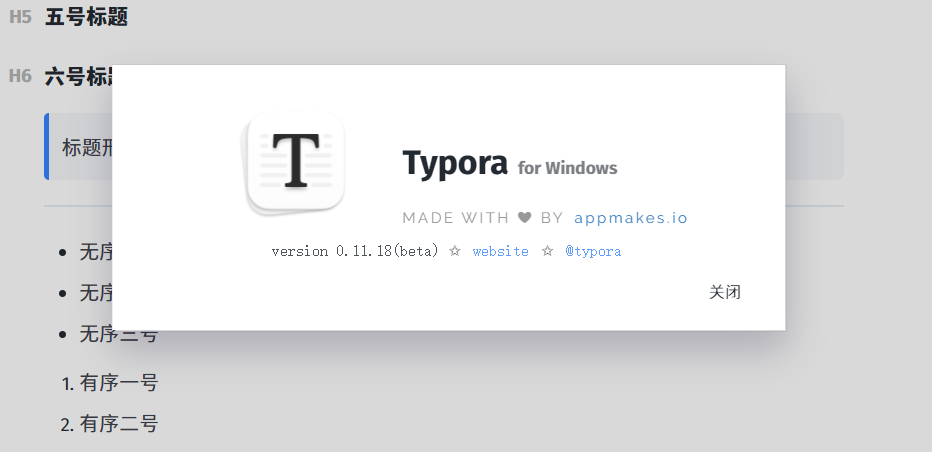Visit the appmakes.io link

[631, 218]
